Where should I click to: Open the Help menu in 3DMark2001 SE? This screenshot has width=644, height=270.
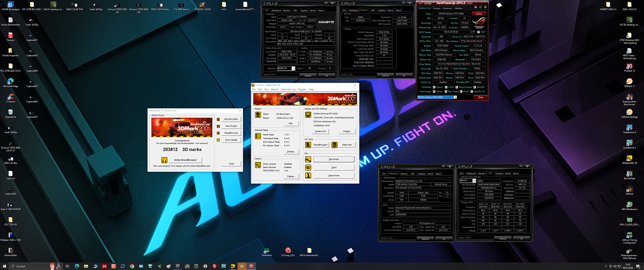pyautogui.click(x=311, y=89)
